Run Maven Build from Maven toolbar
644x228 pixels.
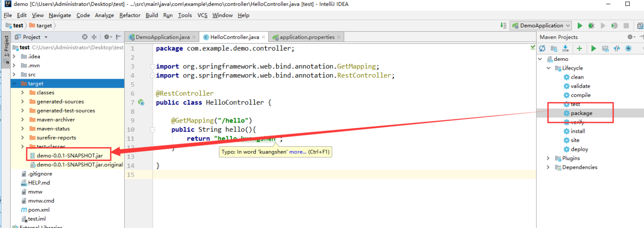tap(594, 48)
